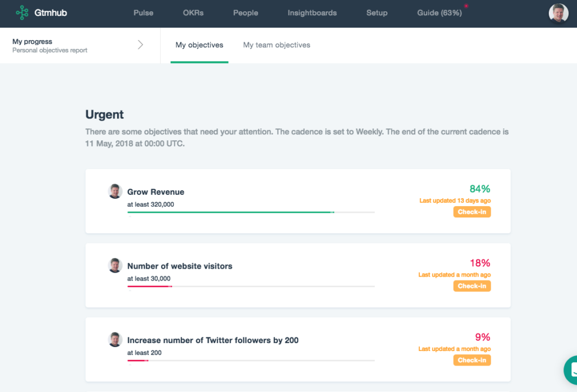Click the Twitter followers progress bar

251,360
